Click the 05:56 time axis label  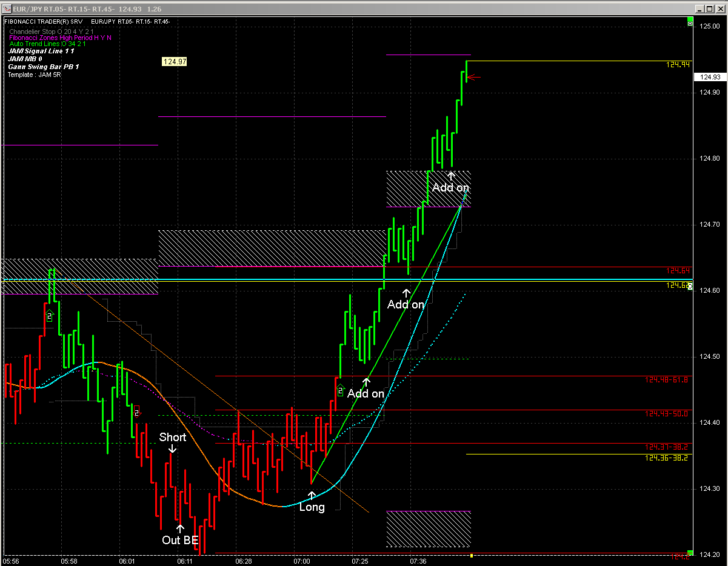(x=11, y=562)
